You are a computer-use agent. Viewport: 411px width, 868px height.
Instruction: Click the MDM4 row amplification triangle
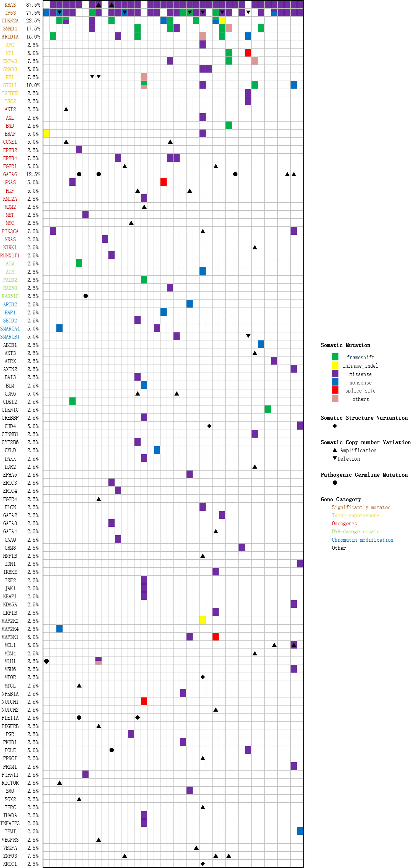(x=255, y=653)
